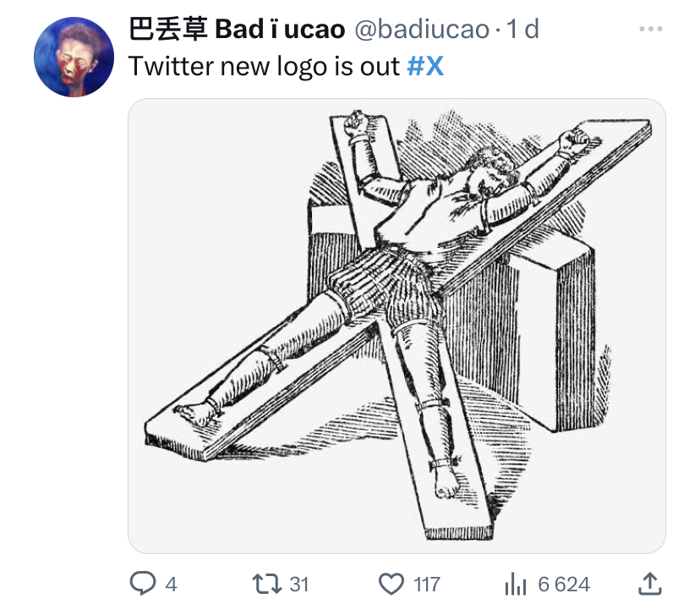Click the retweet count 31

point(299,585)
